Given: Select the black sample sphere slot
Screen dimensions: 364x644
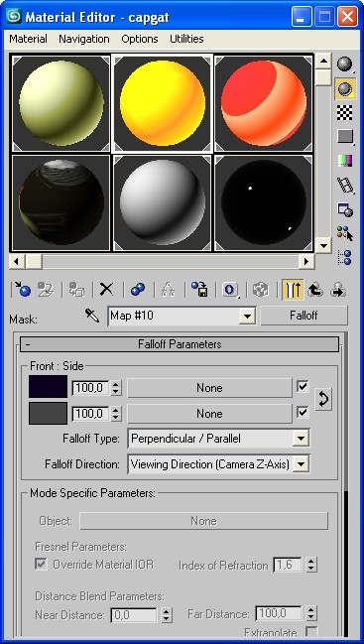Looking at the screenshot, I should (263, 202).
